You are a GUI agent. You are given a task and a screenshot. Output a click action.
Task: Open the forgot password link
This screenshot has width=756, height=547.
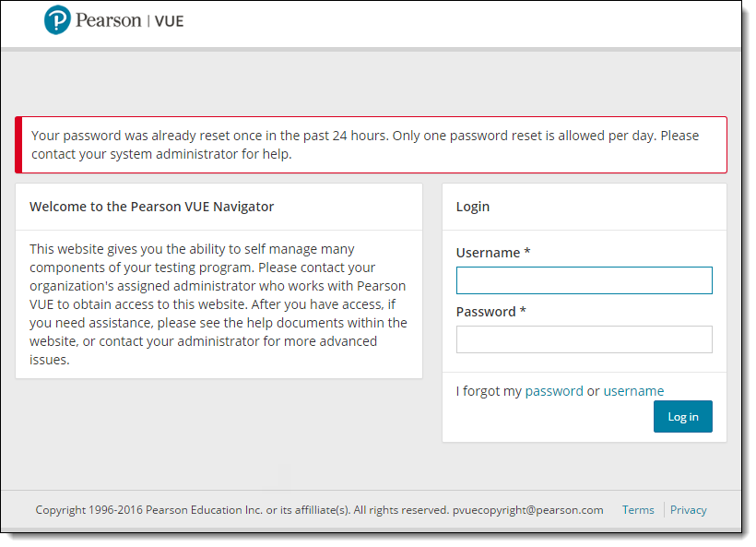tap(554, 391)
